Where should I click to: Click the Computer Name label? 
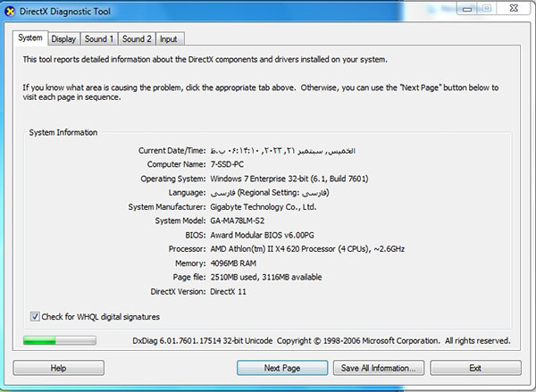176,164
